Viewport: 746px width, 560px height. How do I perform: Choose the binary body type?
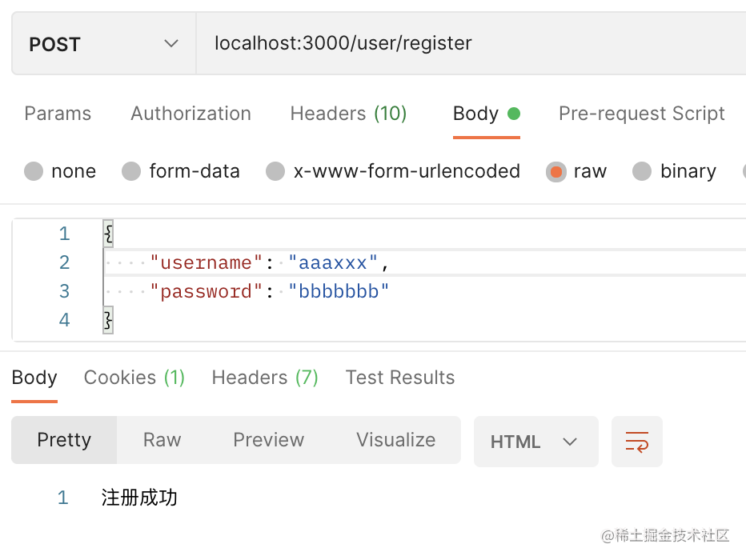click(x=642, y=171)
